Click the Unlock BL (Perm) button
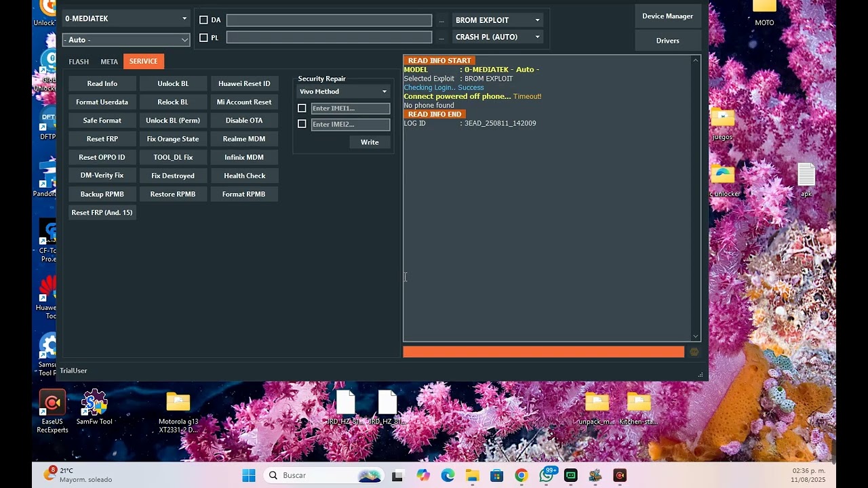Viewport: 868px width, 488px height. pyautogui.click(x=173, y=120)
